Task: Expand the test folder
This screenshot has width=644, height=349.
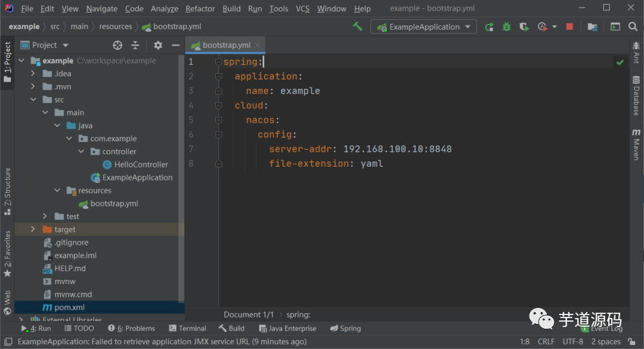Action: 45,216
